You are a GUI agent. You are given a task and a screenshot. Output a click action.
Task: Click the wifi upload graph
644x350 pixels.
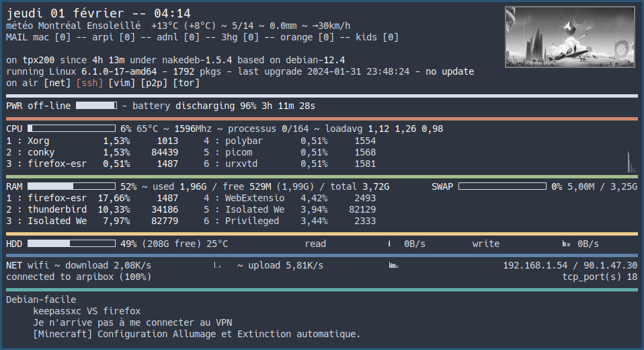click(x=393, y=266)
